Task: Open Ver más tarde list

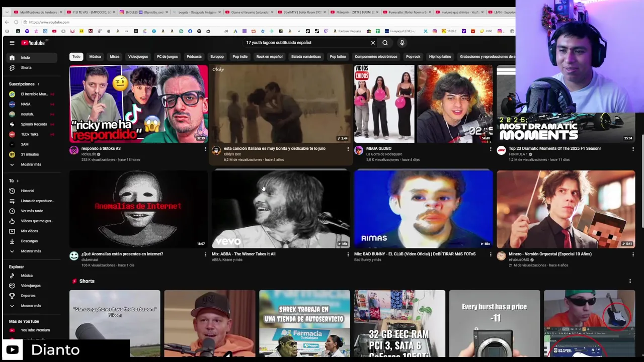Action: click(x=32, y=211)
